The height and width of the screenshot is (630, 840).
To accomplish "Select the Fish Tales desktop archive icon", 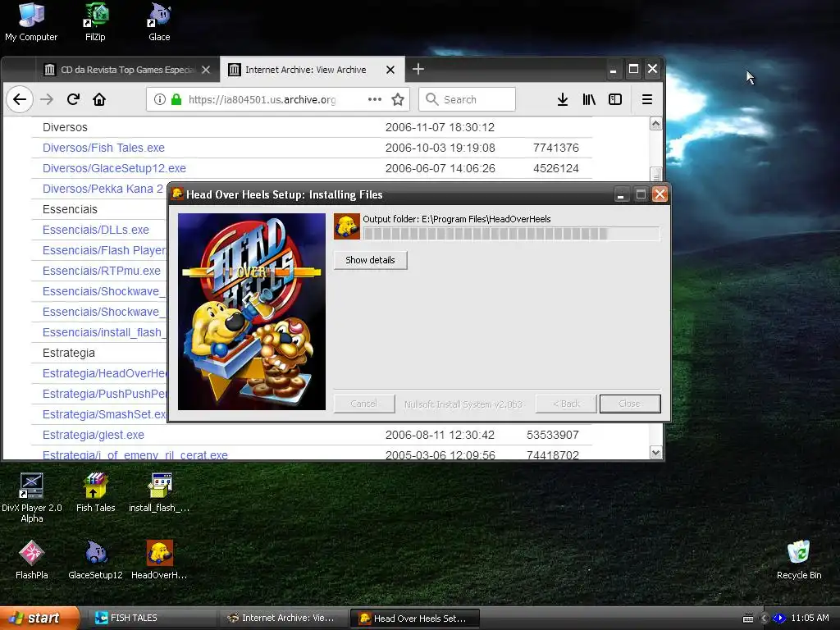I will (95, 492).
